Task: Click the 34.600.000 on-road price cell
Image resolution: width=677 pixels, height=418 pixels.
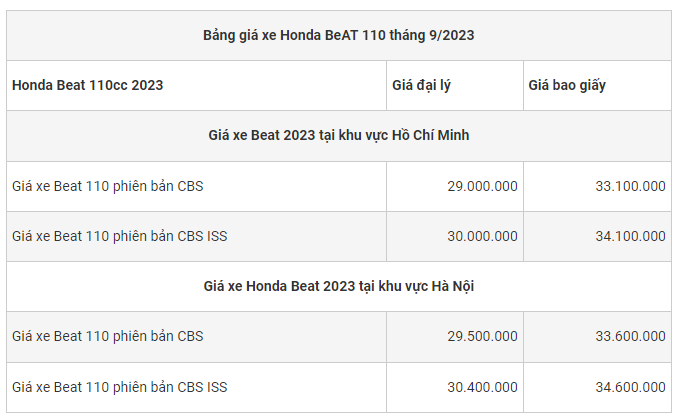Action: point(629,386)
